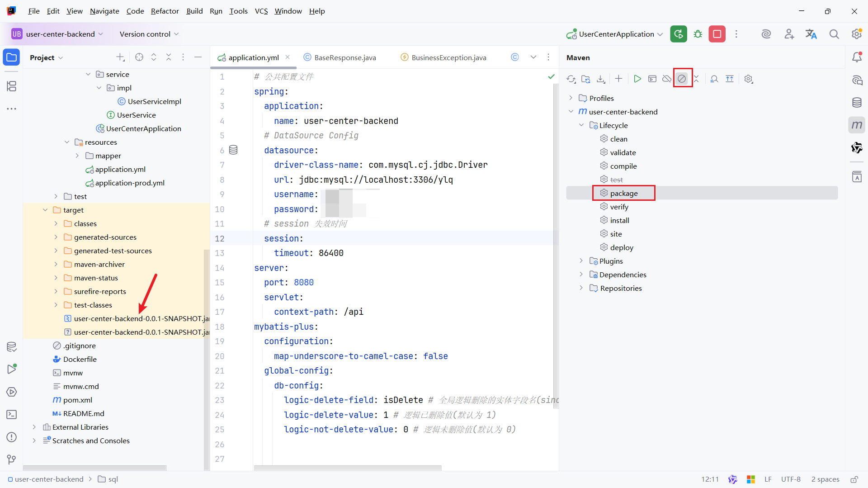868x488 pixels.
Task: Click datasource gutter database icon on line 6
Action: tap(233, 150)
